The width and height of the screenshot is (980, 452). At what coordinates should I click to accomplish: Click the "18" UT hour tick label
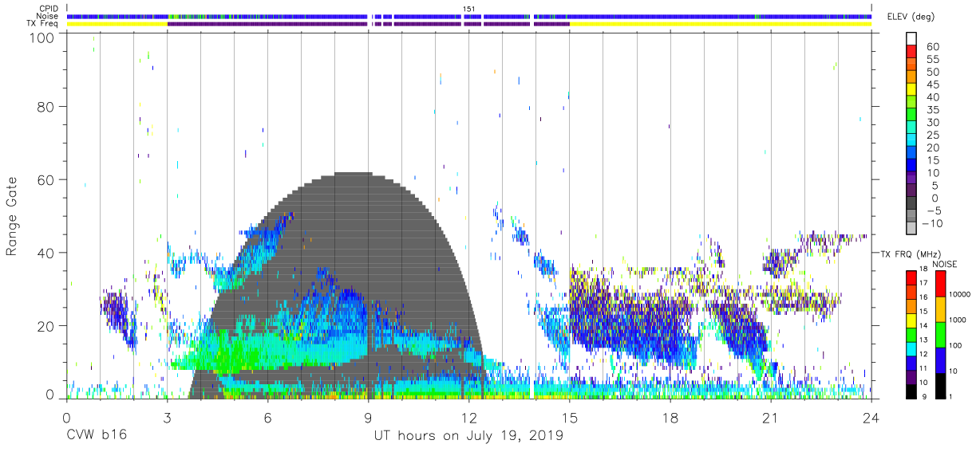[670, 416]
